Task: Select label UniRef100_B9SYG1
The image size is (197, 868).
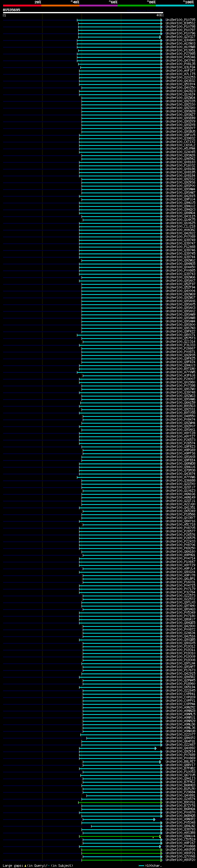Action: click(x=180, y=802)
